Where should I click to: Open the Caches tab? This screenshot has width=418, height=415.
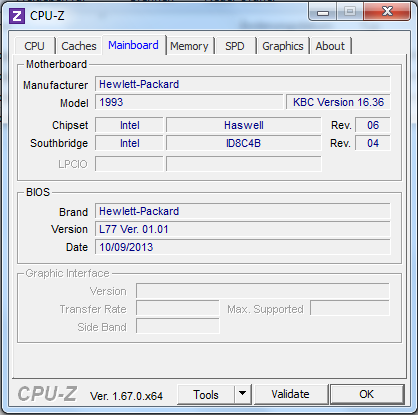tap(79, 46)
